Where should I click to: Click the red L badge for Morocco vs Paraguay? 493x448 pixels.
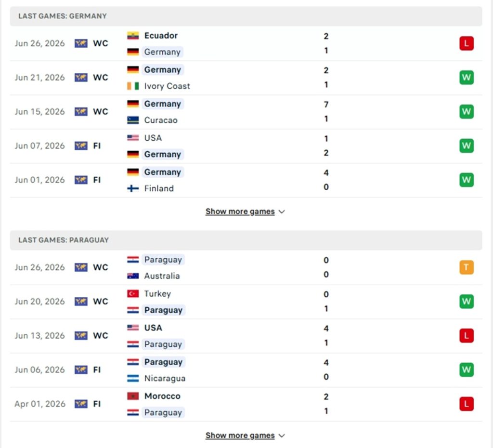pos(466,404)
